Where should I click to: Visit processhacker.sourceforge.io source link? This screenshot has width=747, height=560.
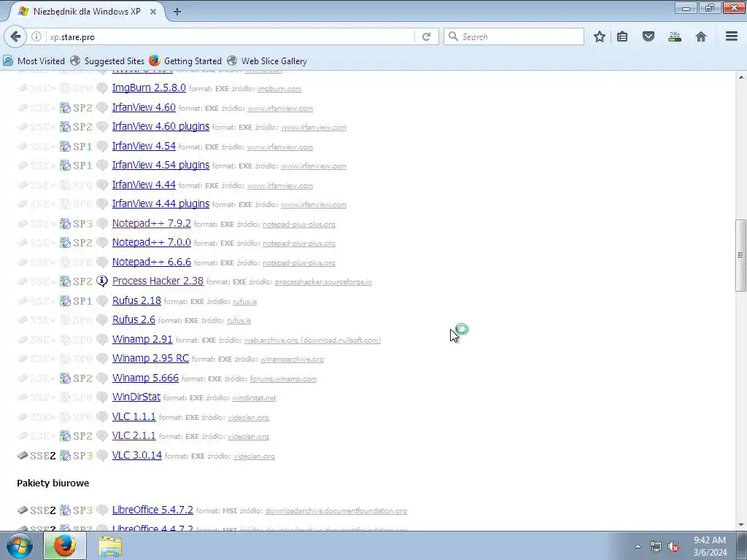pyautogui.click(x=323, y=282)
